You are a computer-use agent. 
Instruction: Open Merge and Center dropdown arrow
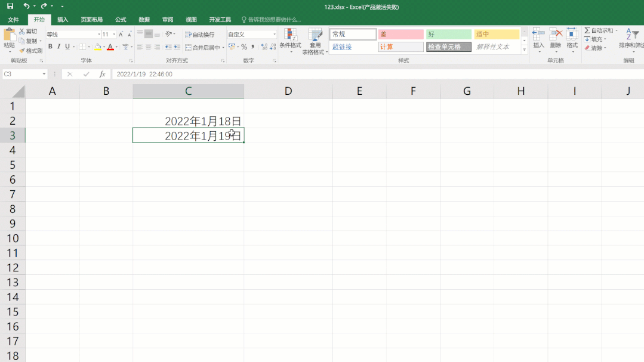223,48
